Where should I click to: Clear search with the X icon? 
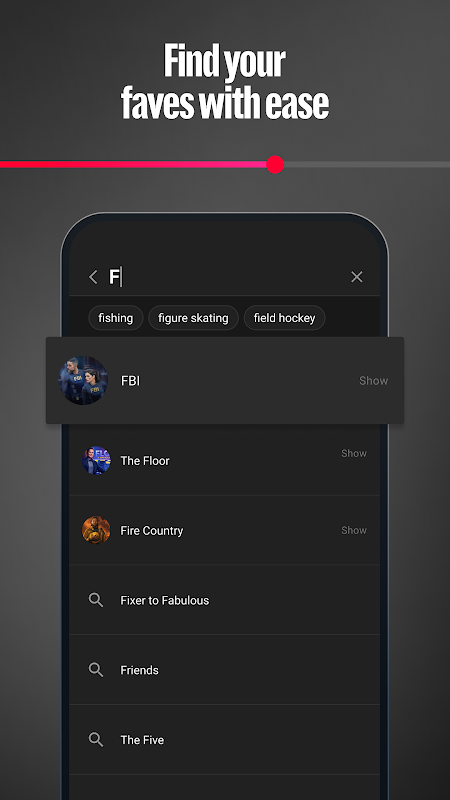(357, 277)
